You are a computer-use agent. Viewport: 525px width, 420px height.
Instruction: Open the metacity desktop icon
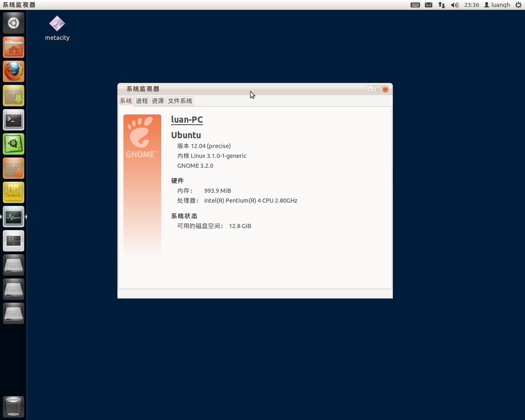pos(57,28)
